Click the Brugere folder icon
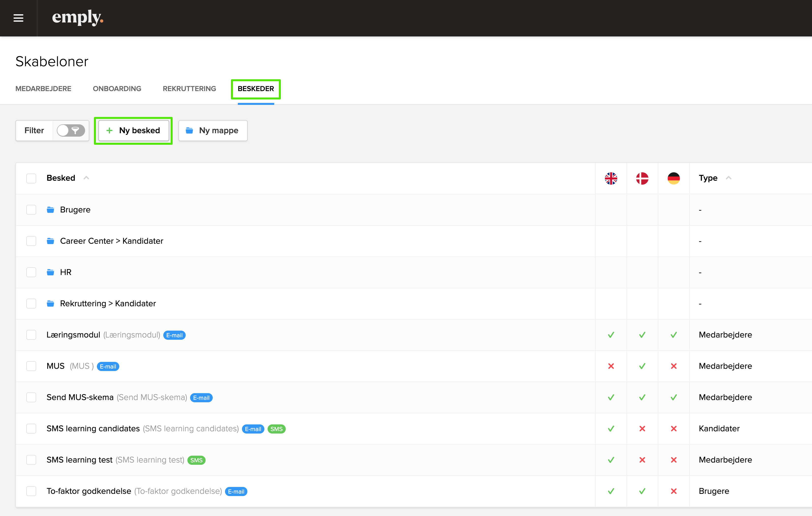Image resolution: width=812 pixels, height=516 pixels. [50, 210]
